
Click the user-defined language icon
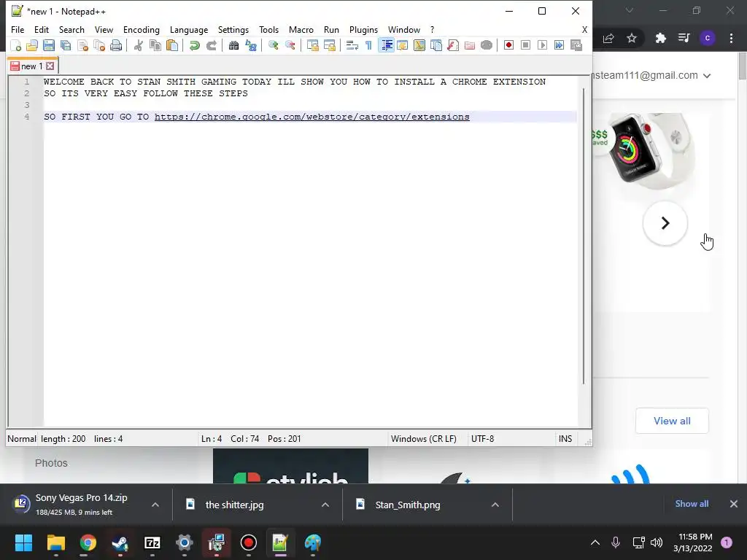403,45
